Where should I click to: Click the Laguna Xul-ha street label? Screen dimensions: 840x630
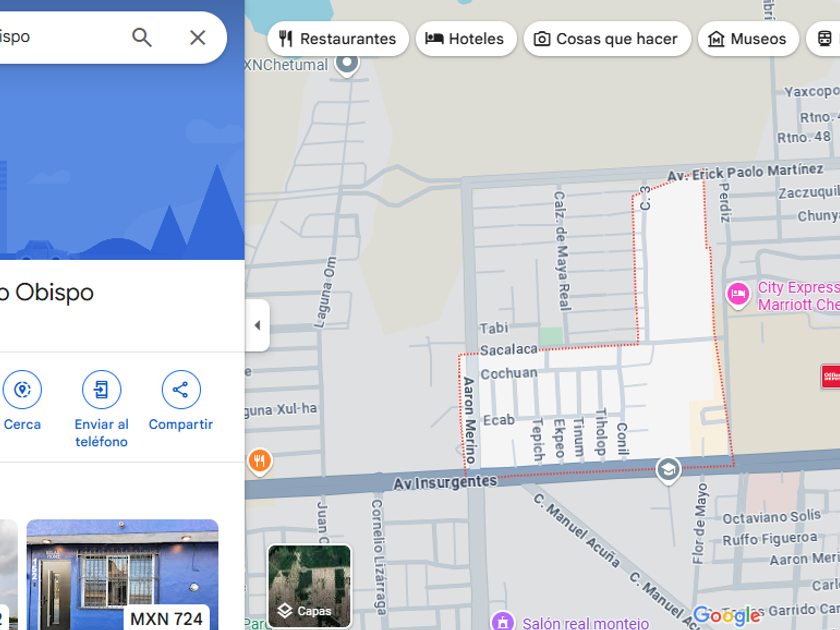[281, 410]
